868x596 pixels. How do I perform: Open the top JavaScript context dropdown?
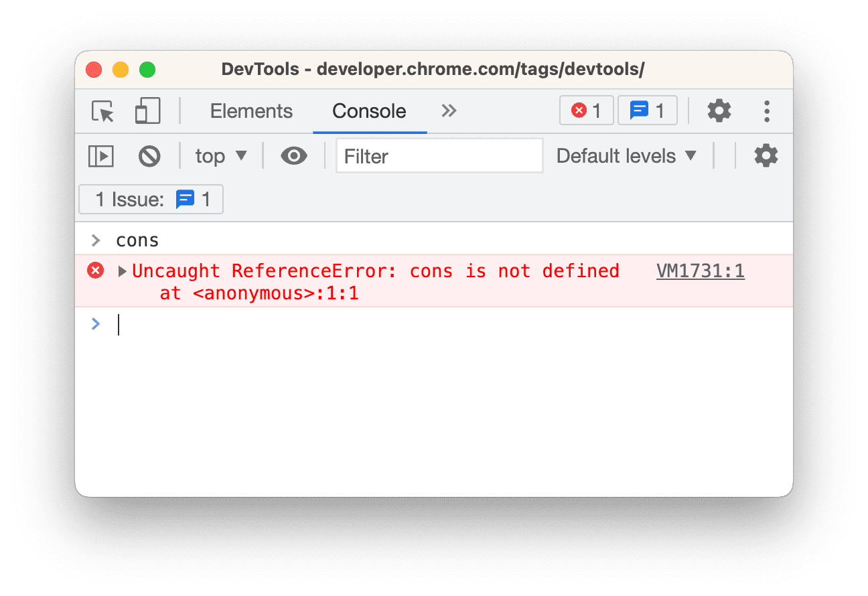(221, 156)
